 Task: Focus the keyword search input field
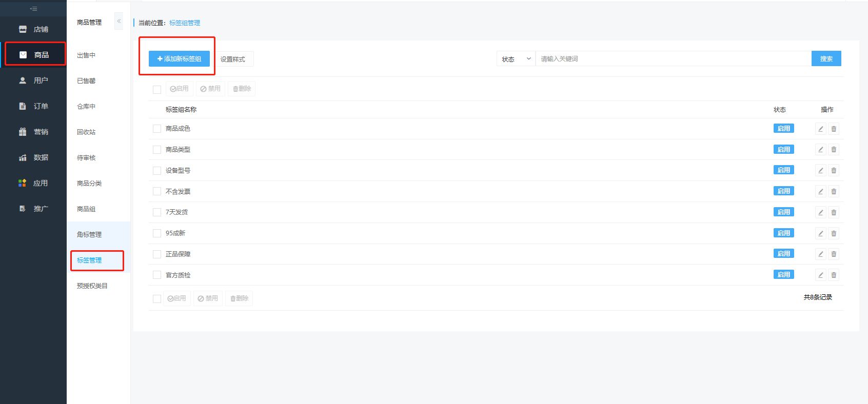[674, 59]
